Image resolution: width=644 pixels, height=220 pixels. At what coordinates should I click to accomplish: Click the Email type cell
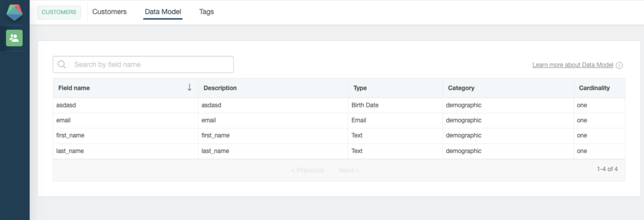click(395, 120)
